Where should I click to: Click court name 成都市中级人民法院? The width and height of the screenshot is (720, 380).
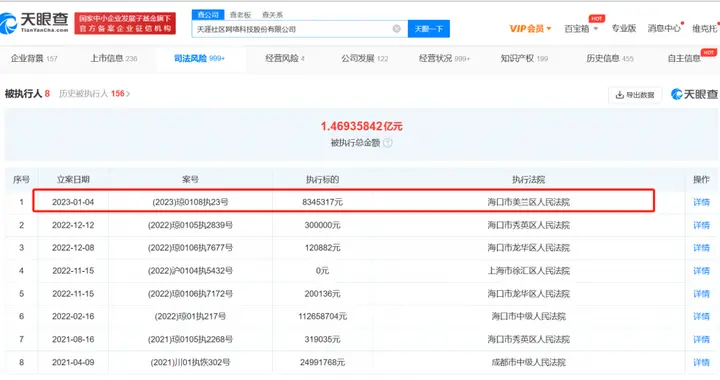point(529,362)
